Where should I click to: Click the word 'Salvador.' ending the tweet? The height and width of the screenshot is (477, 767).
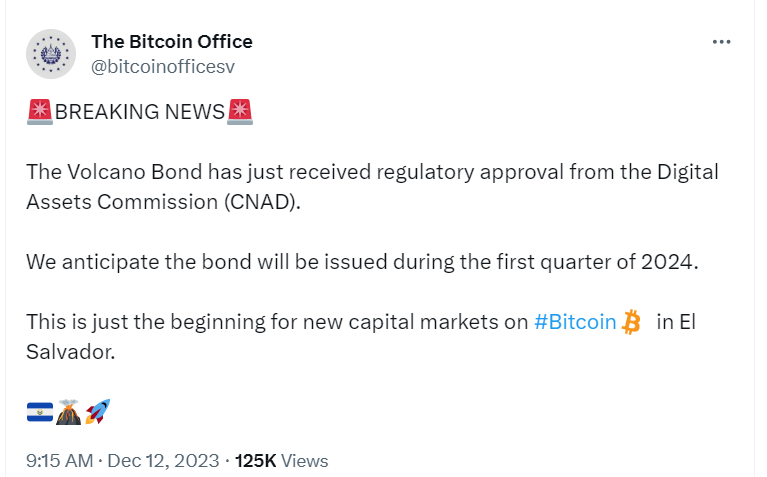pyautogui.click(x=70, y=352)
